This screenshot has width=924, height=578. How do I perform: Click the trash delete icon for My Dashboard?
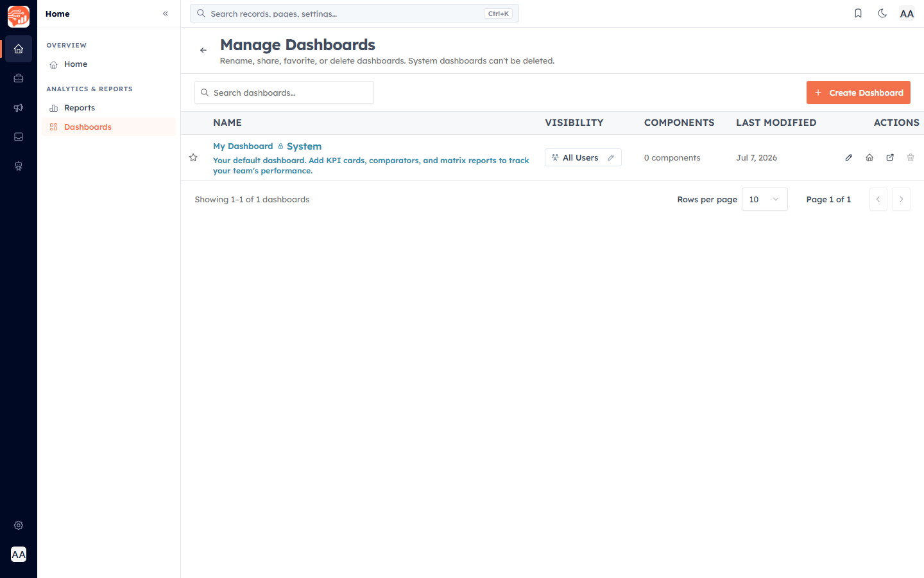[x=911, y=157]
